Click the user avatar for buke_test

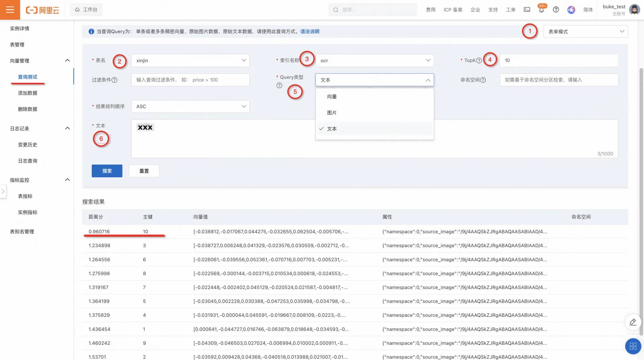coord(634,10)
